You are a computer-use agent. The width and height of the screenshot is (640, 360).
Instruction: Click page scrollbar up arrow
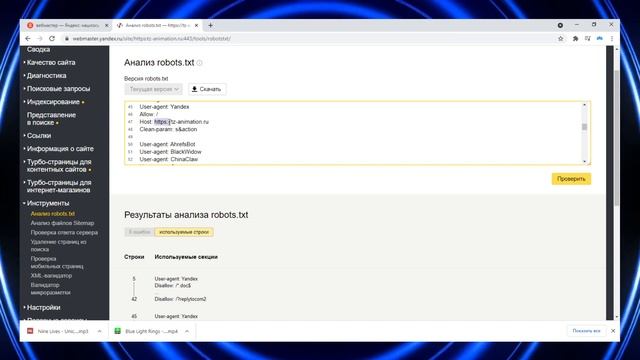(616, 49)
